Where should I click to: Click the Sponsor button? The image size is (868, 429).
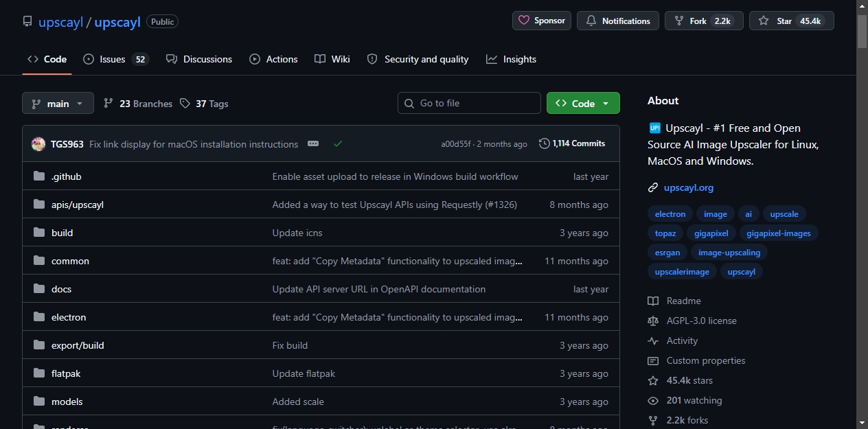(x=542, y=21)
